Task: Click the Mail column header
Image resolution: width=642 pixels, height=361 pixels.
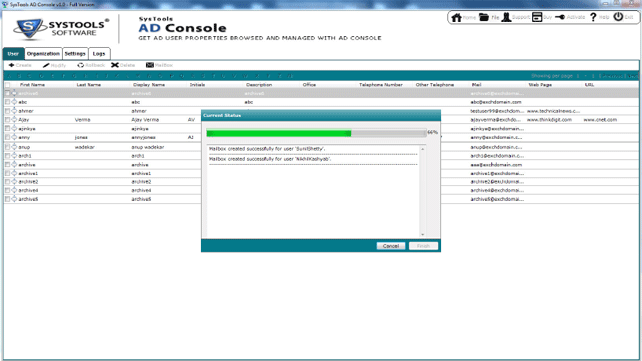Action: 476,85
